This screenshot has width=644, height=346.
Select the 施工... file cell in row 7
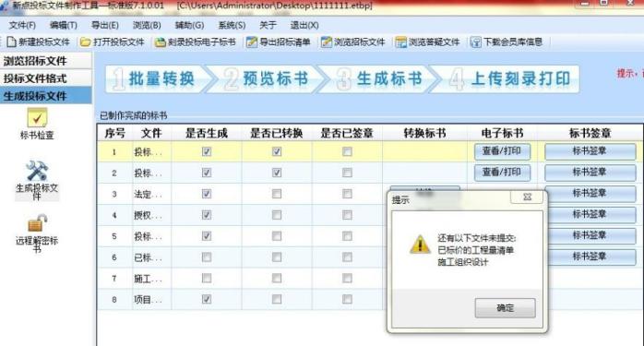[151, 279]
